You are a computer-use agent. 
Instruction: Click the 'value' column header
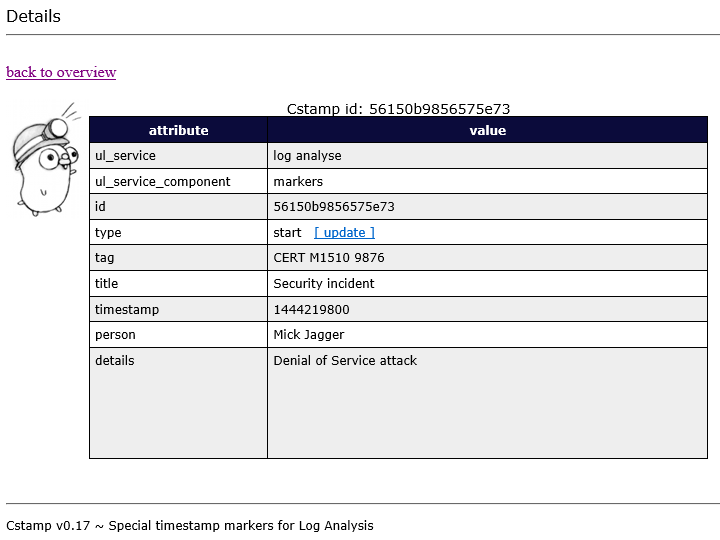point(487,130)
